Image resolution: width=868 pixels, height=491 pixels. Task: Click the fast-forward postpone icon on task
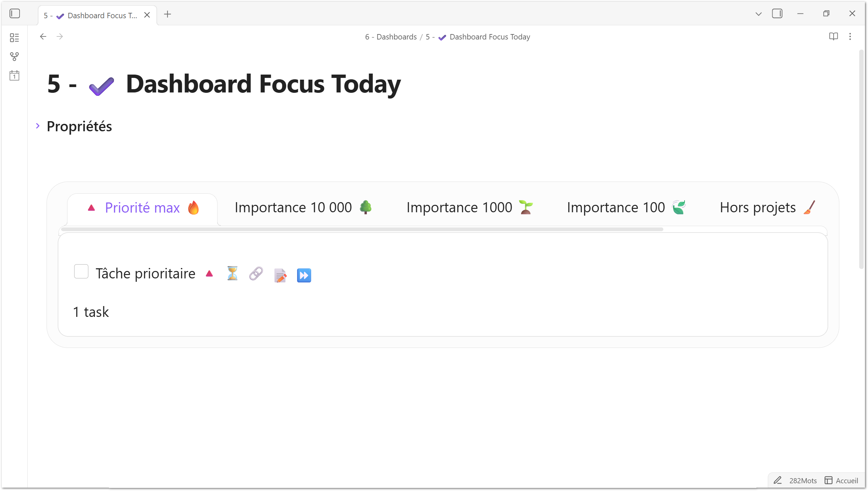pyautogui.click(x=304, y=275)
